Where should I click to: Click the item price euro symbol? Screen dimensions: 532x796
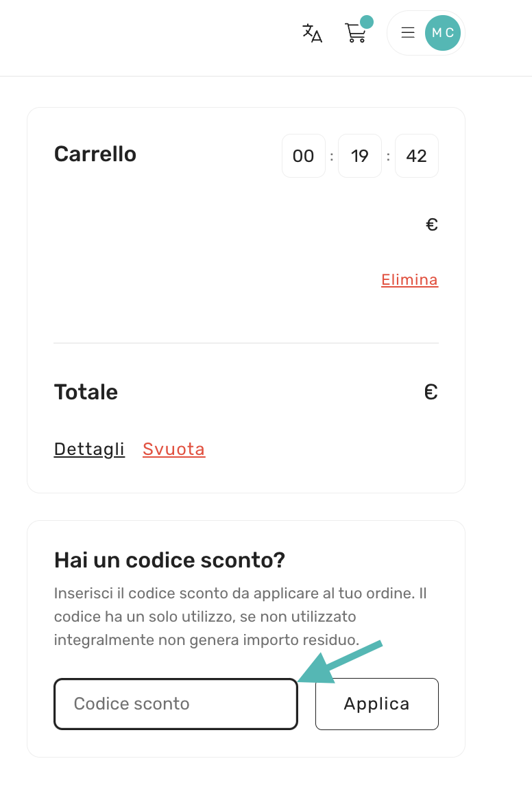tap(432, 224)
